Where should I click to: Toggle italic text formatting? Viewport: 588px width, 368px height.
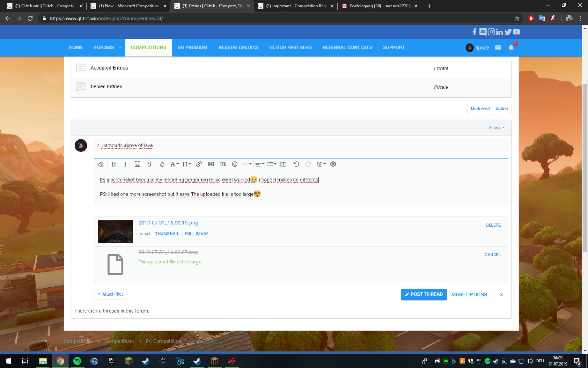click(125, 164)
